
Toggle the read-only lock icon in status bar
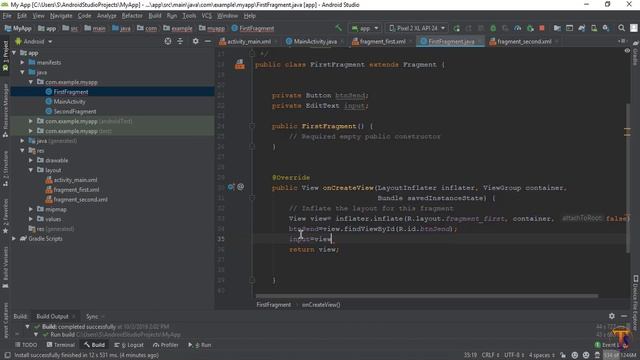[563, 355]
